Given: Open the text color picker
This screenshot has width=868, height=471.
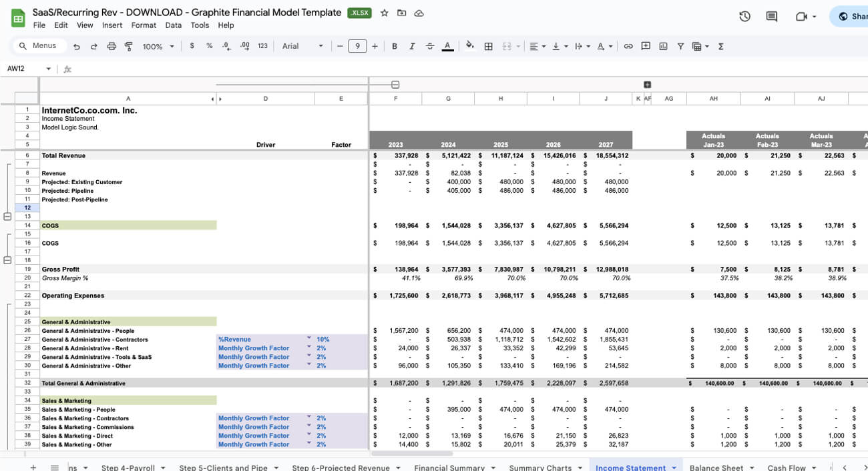Looking at the screenshot, I should coord(447,46).
